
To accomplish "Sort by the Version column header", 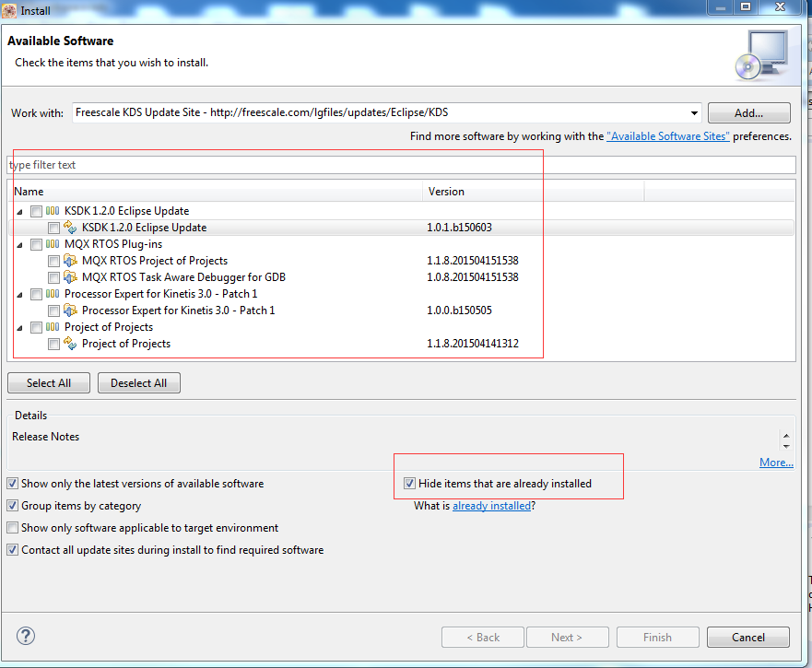I will click(534, 192).
